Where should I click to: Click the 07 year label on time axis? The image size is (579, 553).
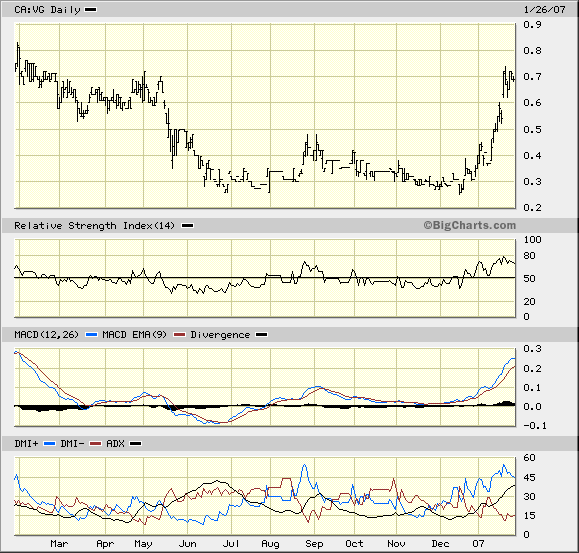pos(478,544)
